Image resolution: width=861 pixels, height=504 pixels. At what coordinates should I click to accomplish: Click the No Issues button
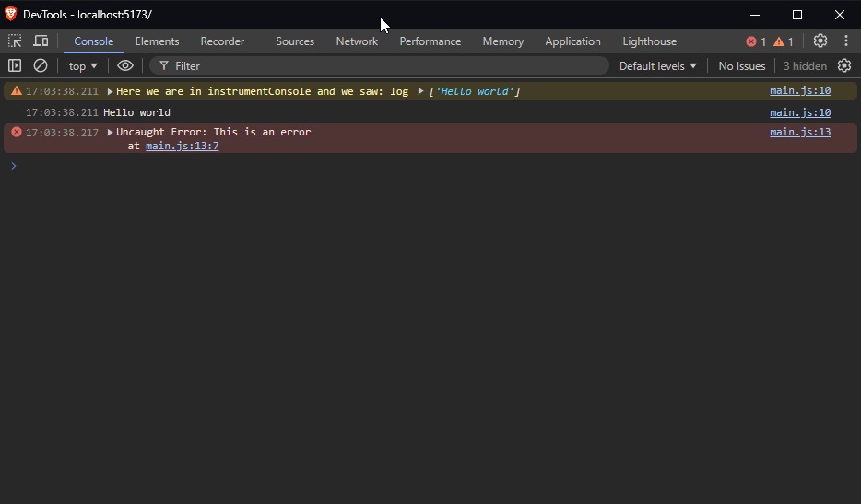click(x=741, y=66)
